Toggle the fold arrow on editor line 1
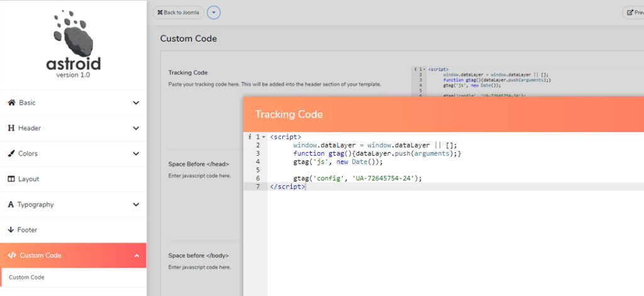The image size is (644, 296). pyautogui.click(x=264, y=137)
